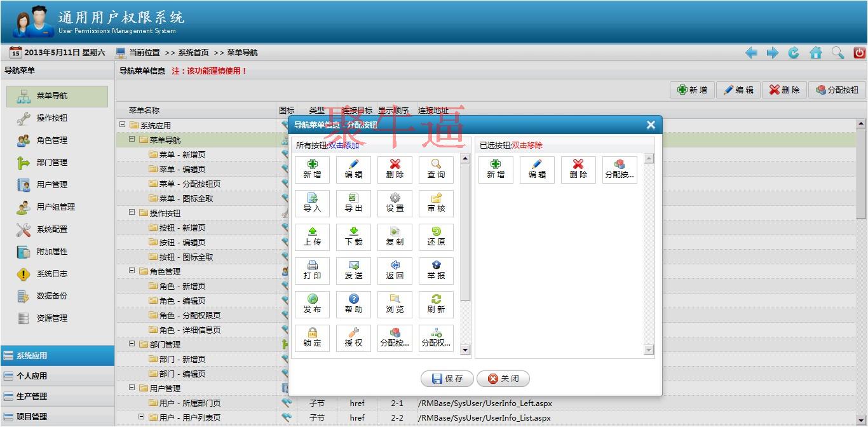868x427 pixels.
Task: Select the 锁定 padlock button icon
Action: coord(312,338)
